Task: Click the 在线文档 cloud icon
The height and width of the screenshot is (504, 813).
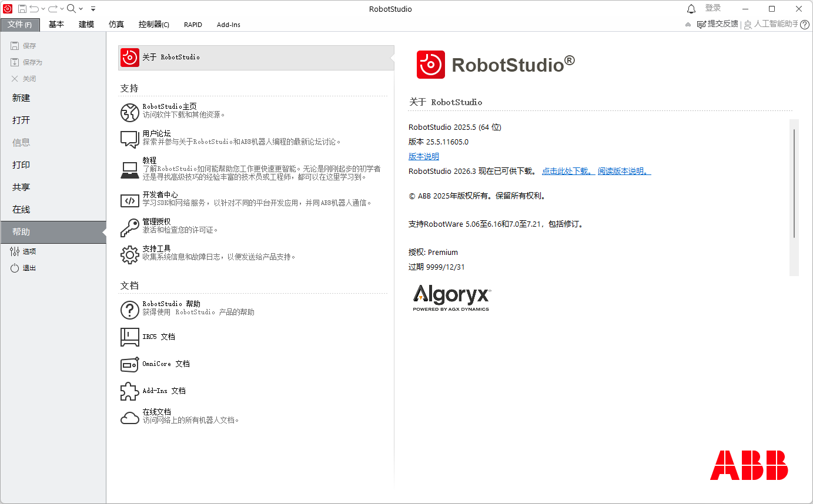Action: coord(129,418)
